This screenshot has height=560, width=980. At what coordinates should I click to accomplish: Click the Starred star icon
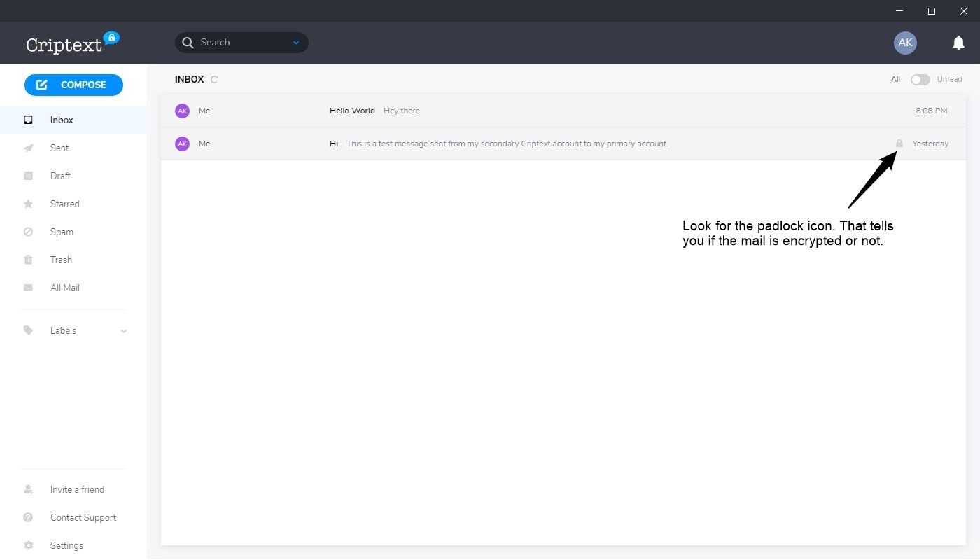click(28, 204)
